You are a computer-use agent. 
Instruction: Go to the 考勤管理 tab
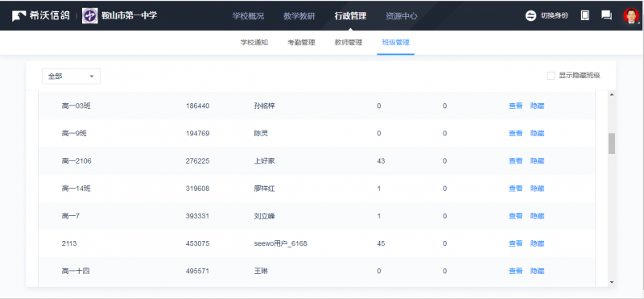pyautogui.click(x=301, y=43)
